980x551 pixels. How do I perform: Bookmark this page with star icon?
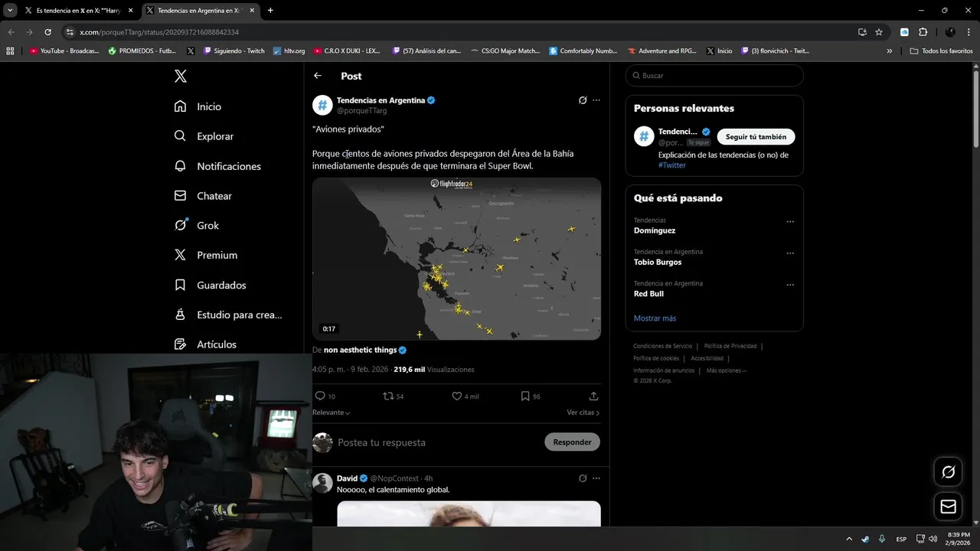click(879, 32)
